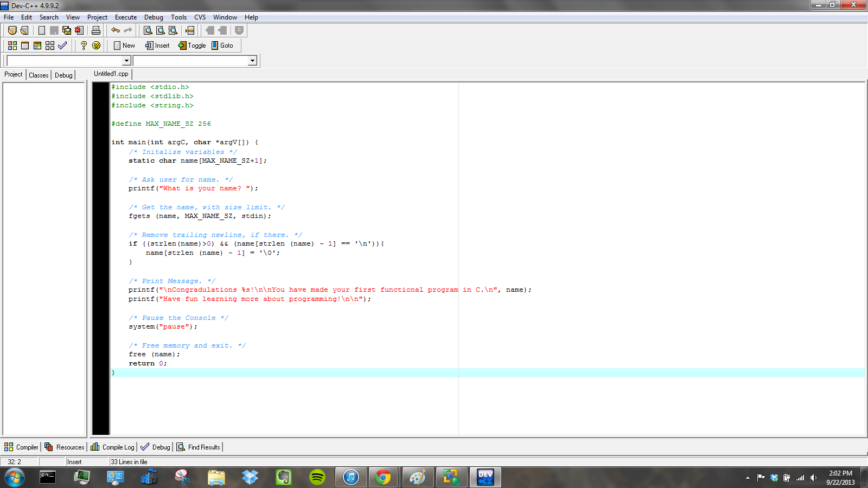
Task: Open the Find in files search icon
Action: point(172,30)
